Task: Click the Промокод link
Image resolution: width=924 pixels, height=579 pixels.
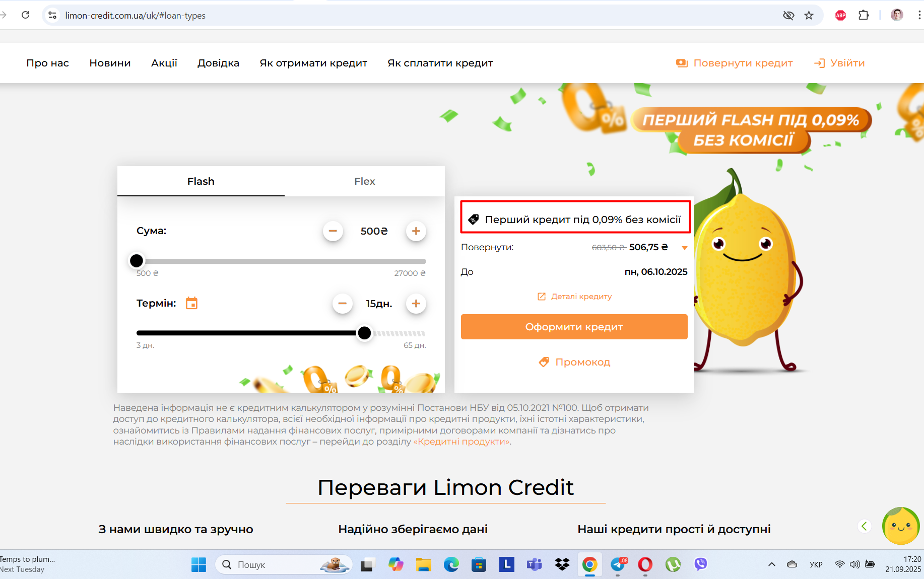Action: (575, 362)
